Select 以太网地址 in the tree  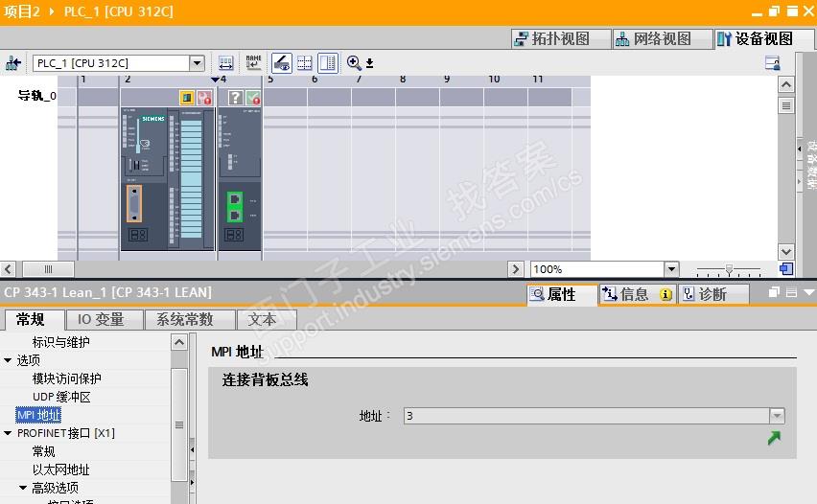[x=61, y=470]
